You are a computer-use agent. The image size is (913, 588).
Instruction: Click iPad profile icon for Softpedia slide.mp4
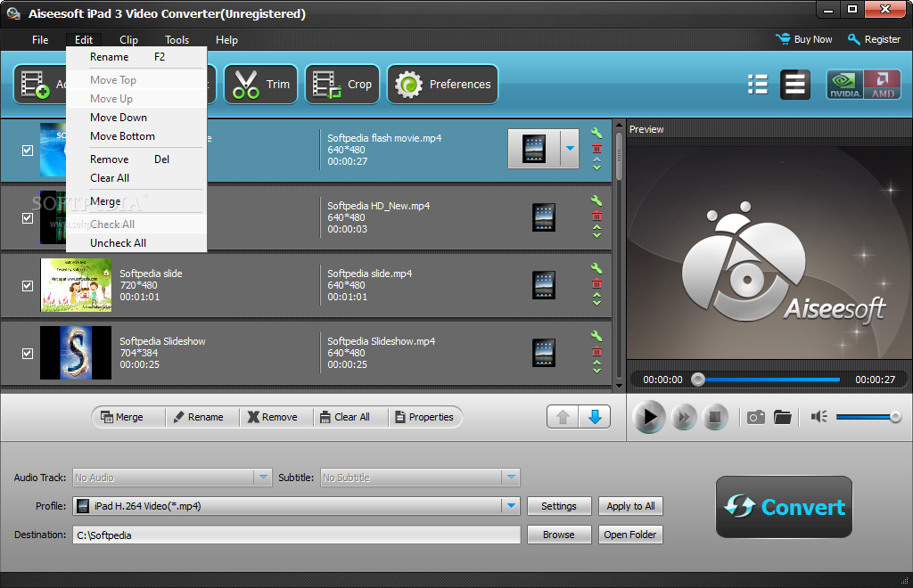point(544,285)
